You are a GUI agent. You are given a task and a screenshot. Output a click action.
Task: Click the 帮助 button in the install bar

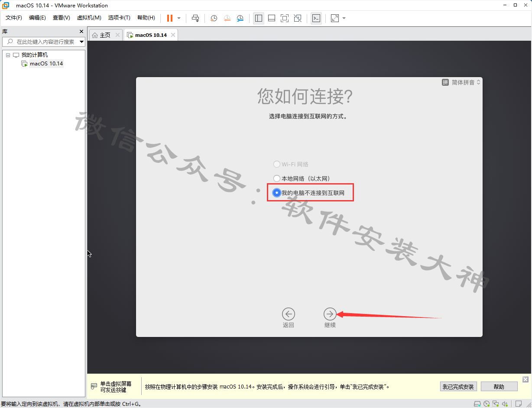pyautogui.click(x=499, y=387)
